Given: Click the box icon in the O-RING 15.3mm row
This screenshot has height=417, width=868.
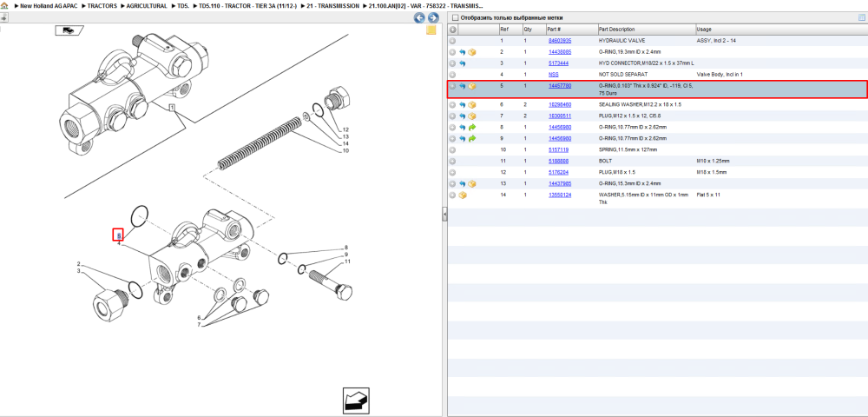Looking at the screenshot, I should [x=471, y=183].
